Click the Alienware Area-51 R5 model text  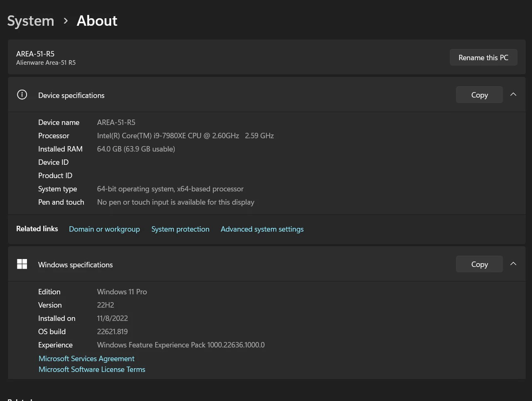pyautogui.click(x=46, y=63)
